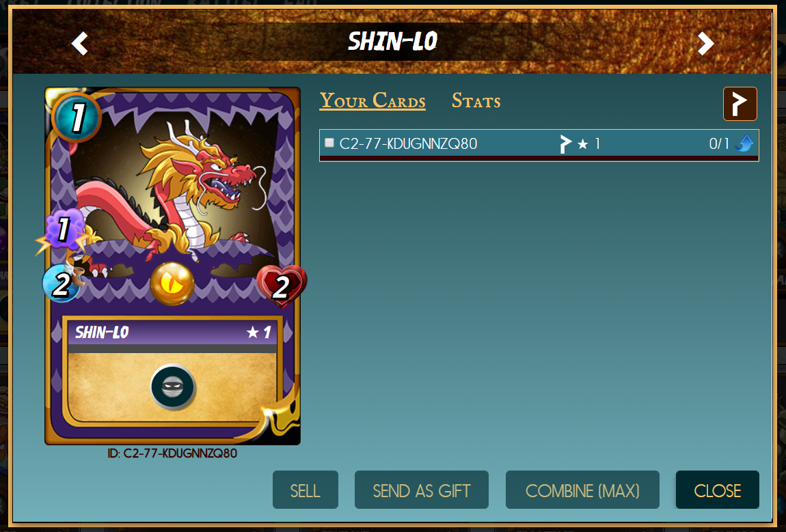786x532 pixels.
Task: Open the Your Cards tab
Action: [x=372, y=100]
